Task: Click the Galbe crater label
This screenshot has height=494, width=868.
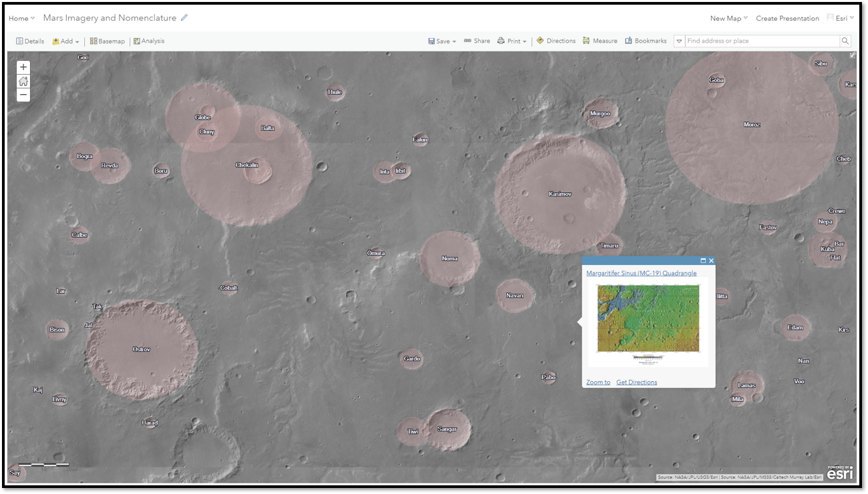Action: pos(79,234)
